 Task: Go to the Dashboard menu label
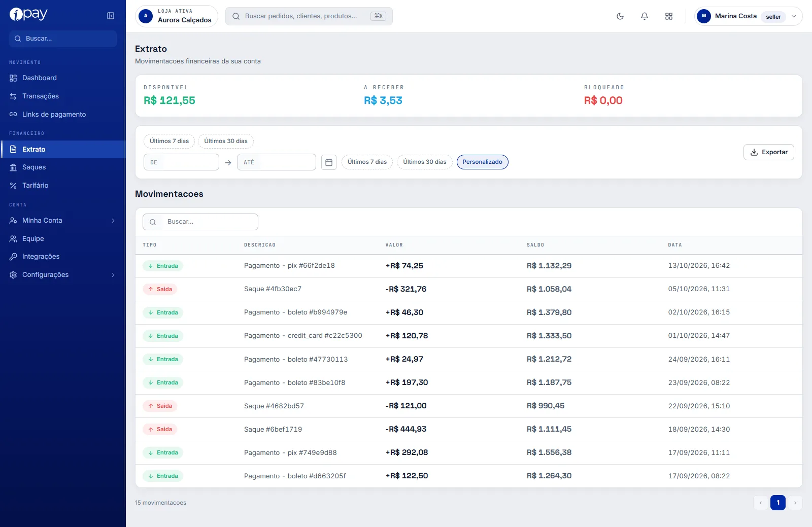coord(40,78)
